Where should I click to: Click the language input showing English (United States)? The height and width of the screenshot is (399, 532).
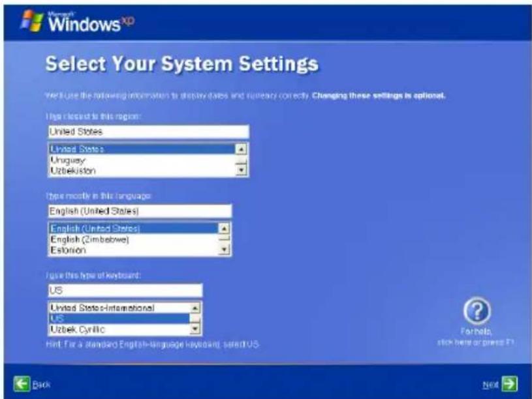pos(140,211)
